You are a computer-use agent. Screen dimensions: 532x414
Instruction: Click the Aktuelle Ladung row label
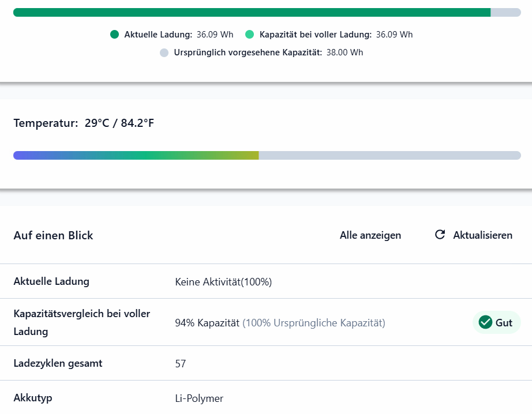(51, 281)
